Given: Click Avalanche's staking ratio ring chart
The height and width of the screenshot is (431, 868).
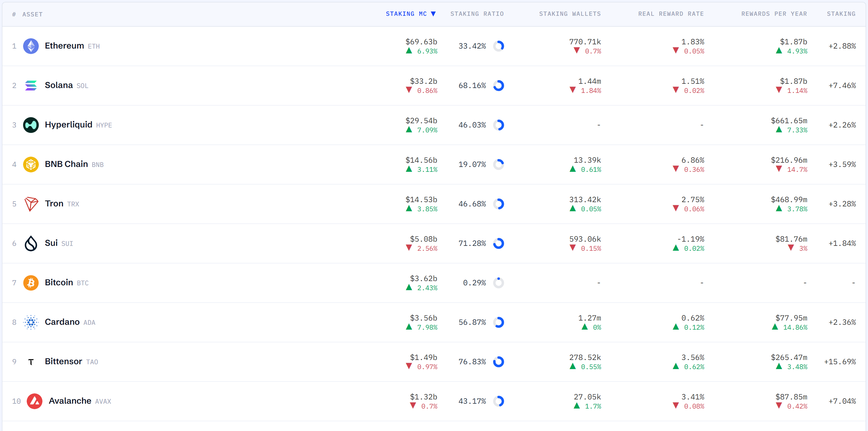Looking at the screenshot, I should [499, 401].
